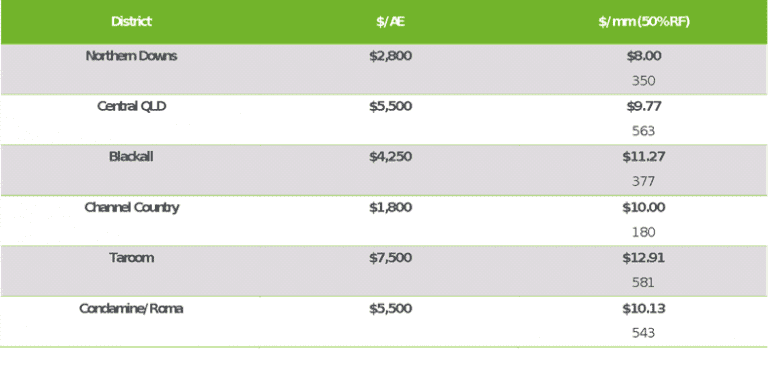Click the $4,250 value for Blackall
Viewport: 768px width, 366px height.
390,157
